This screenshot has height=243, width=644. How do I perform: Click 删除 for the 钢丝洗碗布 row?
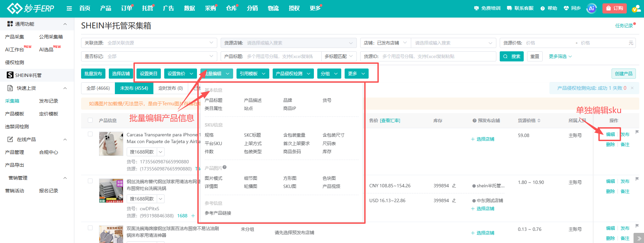611,191
